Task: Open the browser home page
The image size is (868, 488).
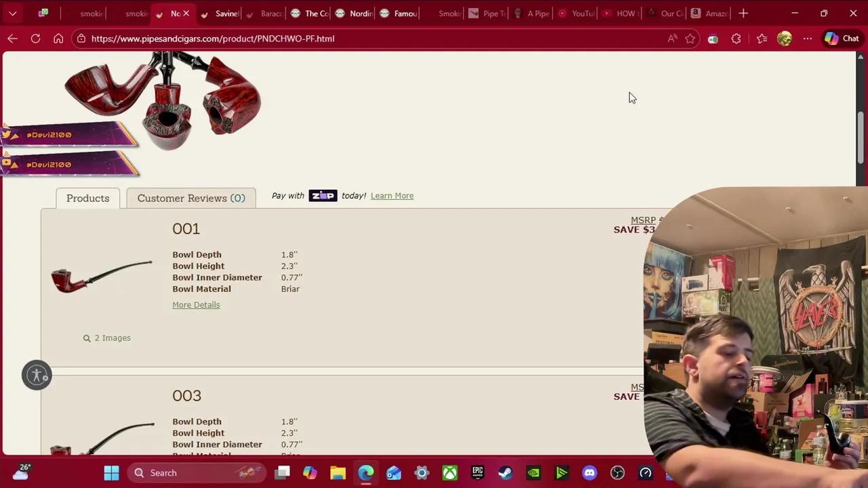Action: pyautogui.click(x=58, y=39)
